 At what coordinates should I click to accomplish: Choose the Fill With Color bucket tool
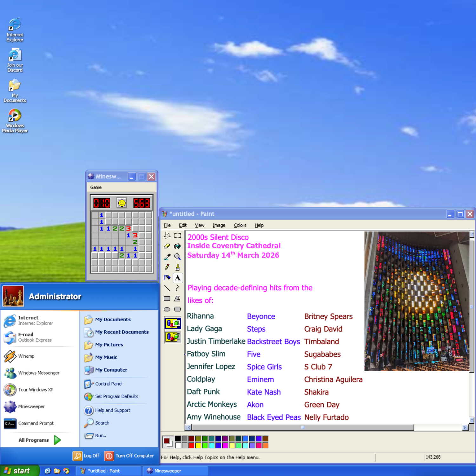(x=178, y=246)
